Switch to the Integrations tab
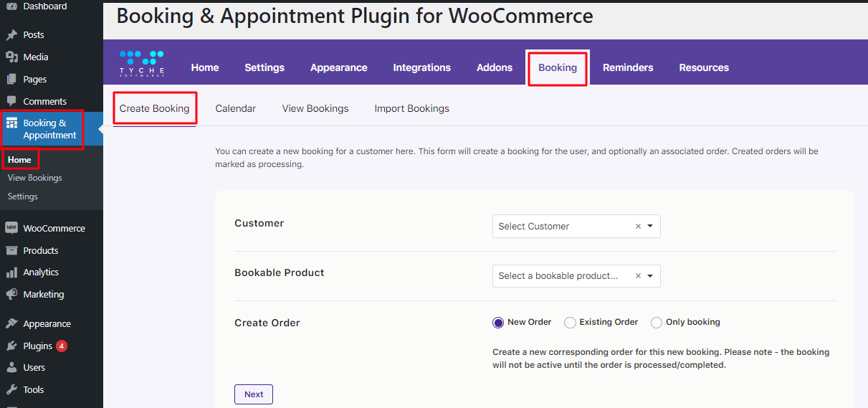The image size is (868, 408). [422, 67]
